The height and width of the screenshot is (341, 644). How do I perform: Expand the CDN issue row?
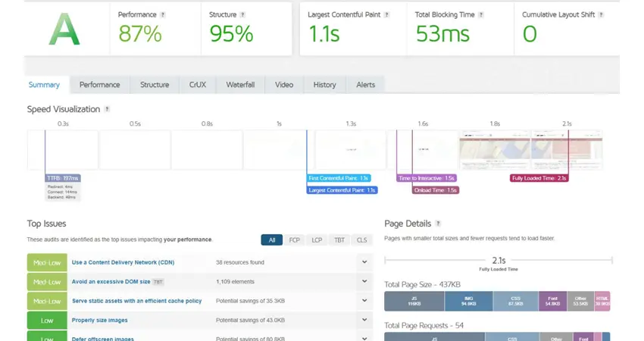(x=364, y=262)
